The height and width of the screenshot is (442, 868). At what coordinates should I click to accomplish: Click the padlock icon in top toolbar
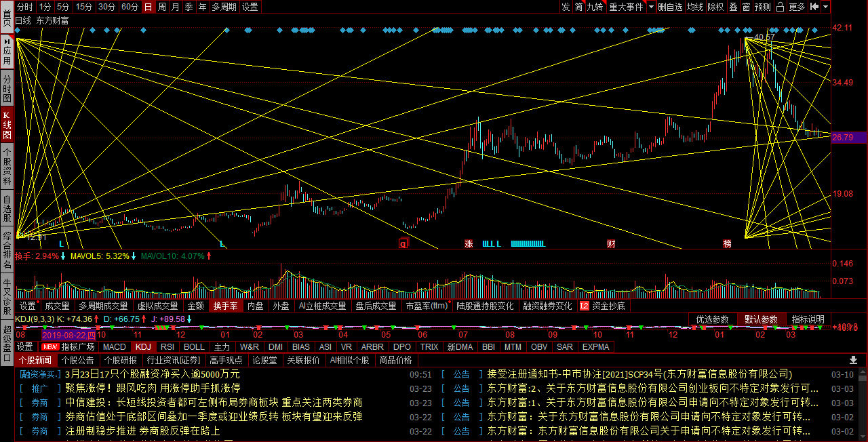click(x=781, y=7)
